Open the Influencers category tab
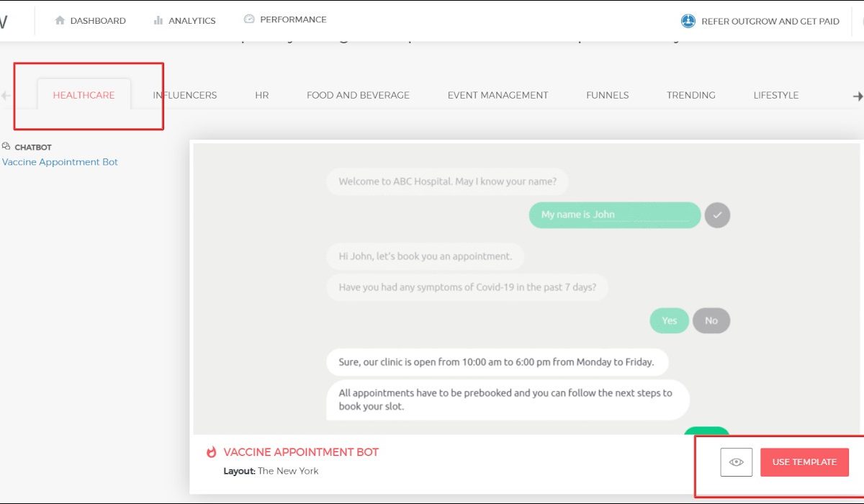This screenshot has width=864, height=504. click(185, 95)
